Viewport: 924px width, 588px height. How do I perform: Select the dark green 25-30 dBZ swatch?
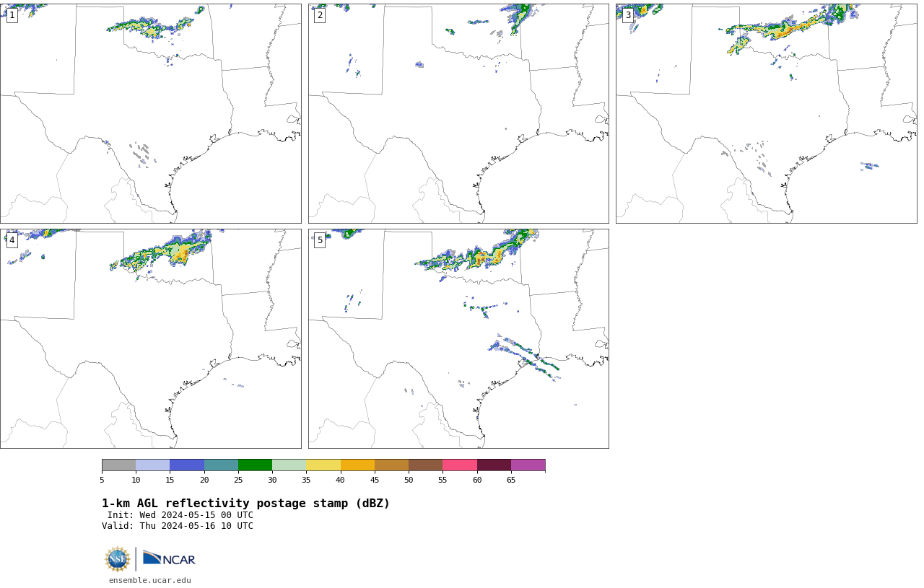click(x=255, y=465)
